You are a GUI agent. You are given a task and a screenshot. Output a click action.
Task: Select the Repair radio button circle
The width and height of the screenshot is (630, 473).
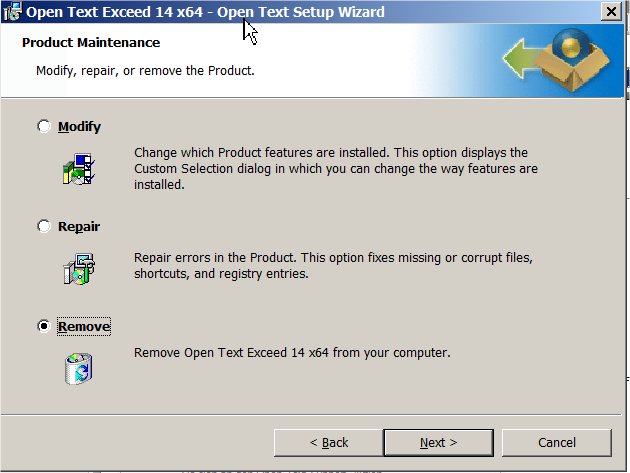44,227
